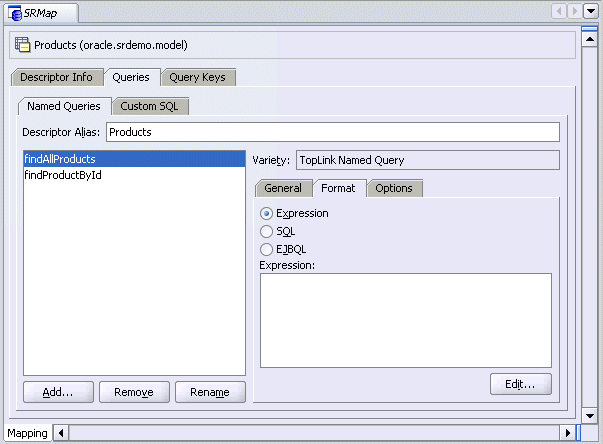
Task: Click the vertical scrollbar up arrow
Action: click(590, 39)
